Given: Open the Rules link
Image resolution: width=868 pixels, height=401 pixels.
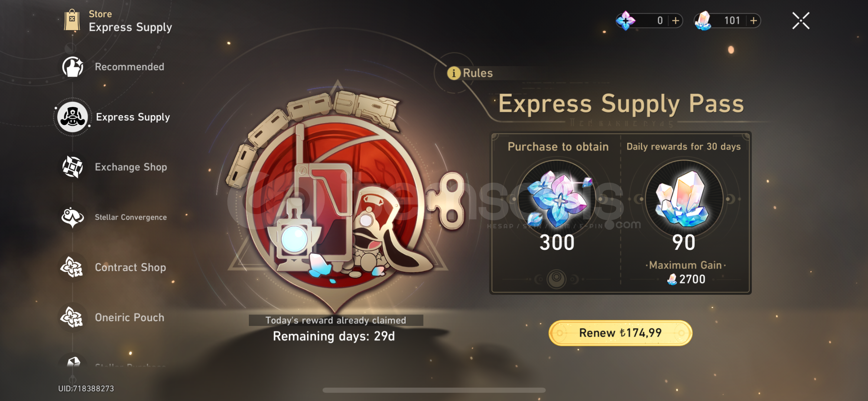Looking at the screenshot, I should (478, 73).
